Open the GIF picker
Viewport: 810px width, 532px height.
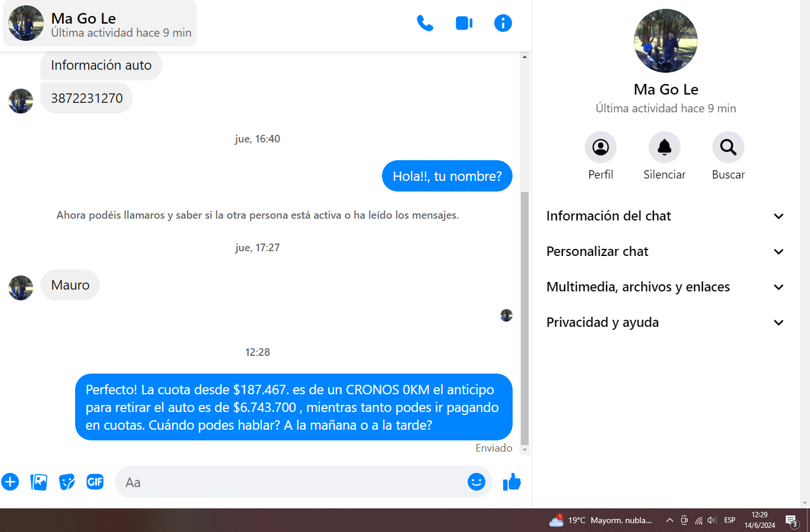coord(95,482)
